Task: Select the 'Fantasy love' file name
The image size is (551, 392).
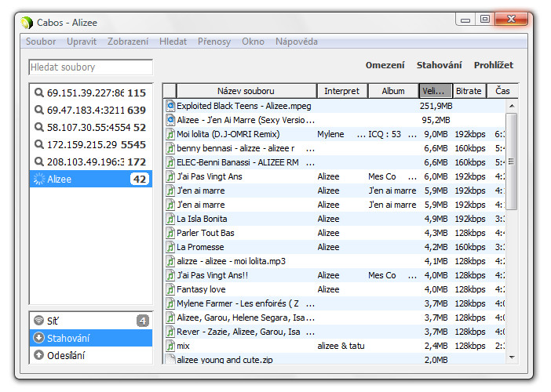Action: click(201, 289)
